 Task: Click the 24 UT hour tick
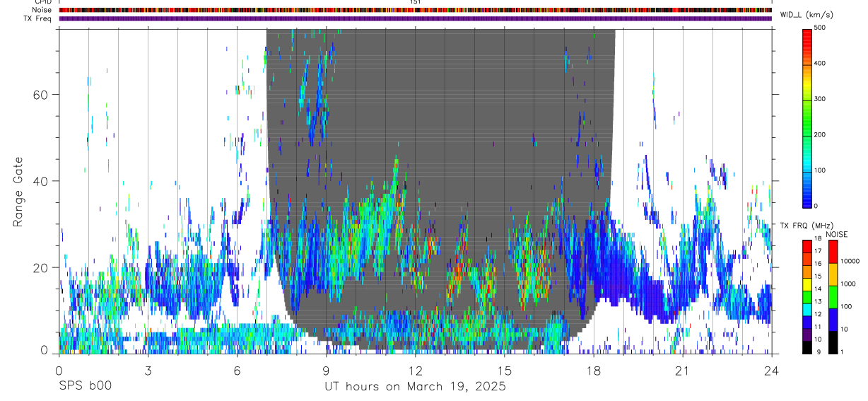[771, 371]
